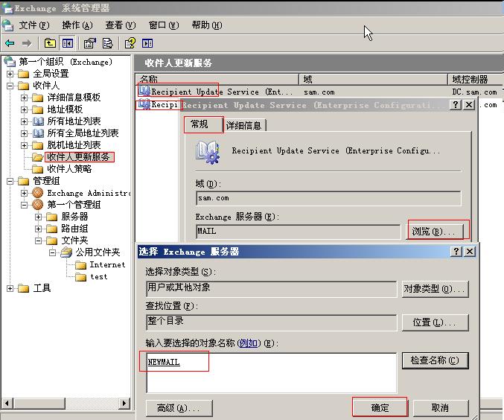Follow the 例如 examples link
The width and height of the screenshot is (504, 420).
coord(247,343)
